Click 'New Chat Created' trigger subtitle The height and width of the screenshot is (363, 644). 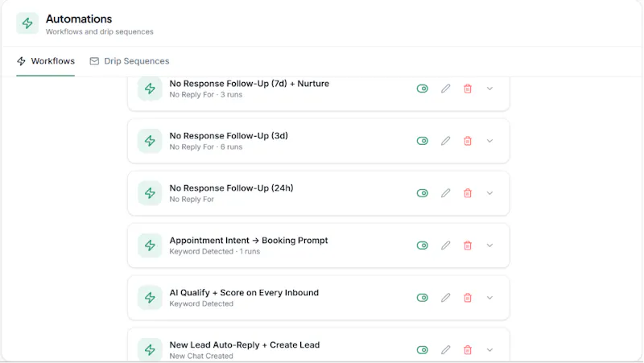tap(201, 356)
